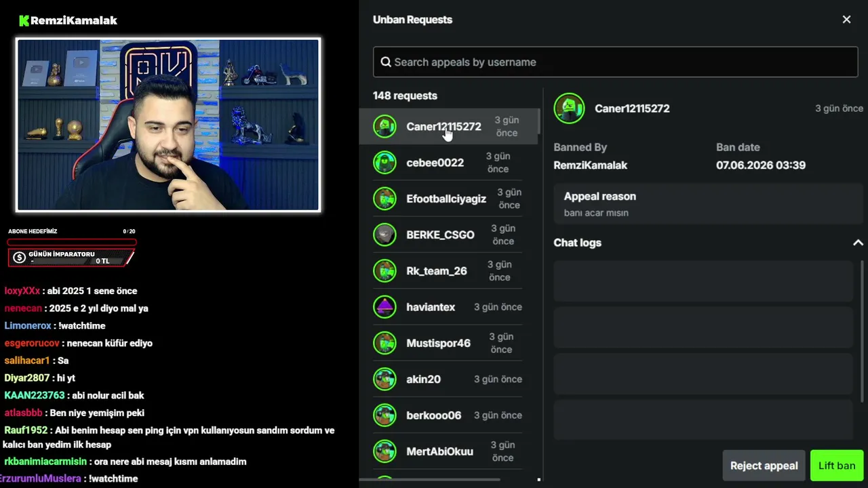Screen dimensions: 868x488
Task: Click the Abone Hedefimiz progress bar
Action: coord(72,243)
